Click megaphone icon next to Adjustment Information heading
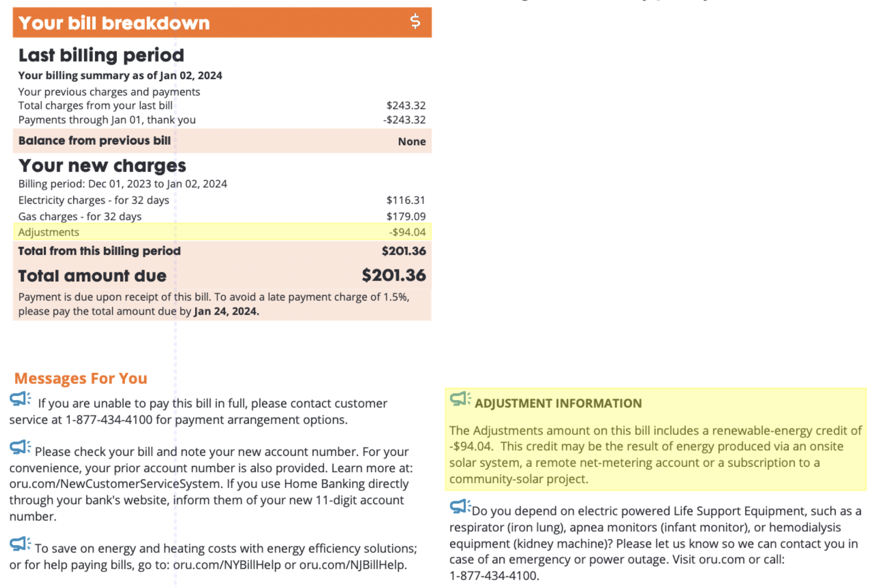Viewport: 871px width, 588px height. 460,399
